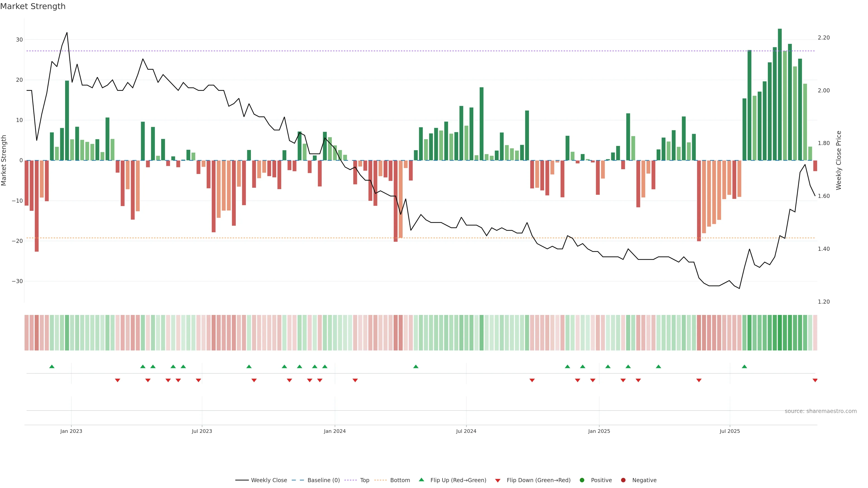Click the Weekly Close Price axis title
The image size is (868, 488).
839,160
